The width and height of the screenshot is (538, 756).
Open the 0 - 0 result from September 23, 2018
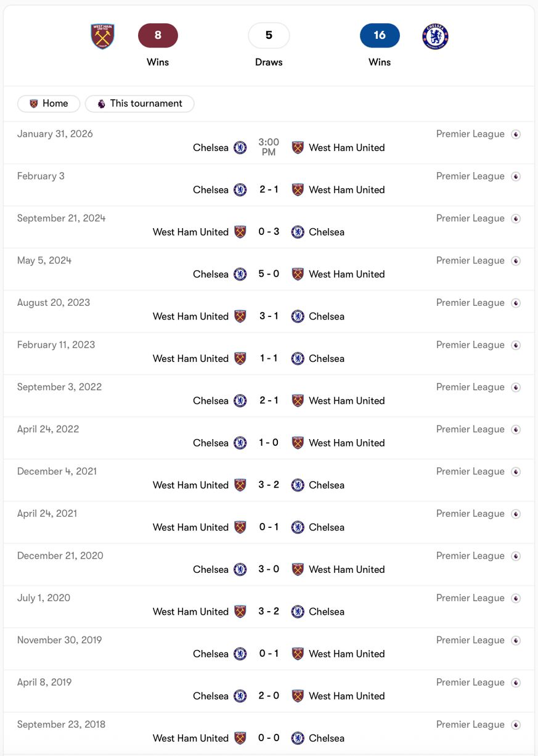click(x=269, y=738)
